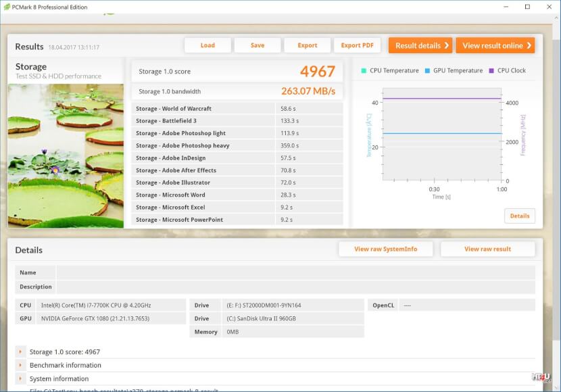
Task: Click the Description input field
Action: click(x=296, y=287)
